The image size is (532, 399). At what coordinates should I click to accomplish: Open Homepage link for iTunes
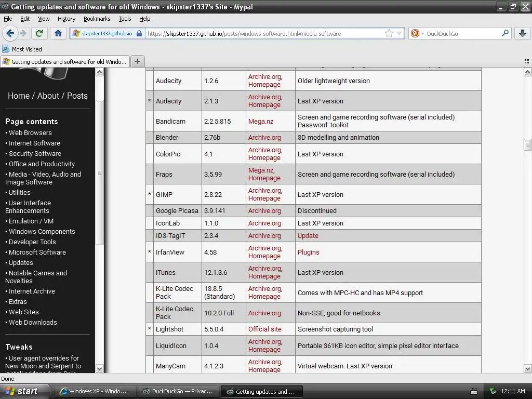264,276
